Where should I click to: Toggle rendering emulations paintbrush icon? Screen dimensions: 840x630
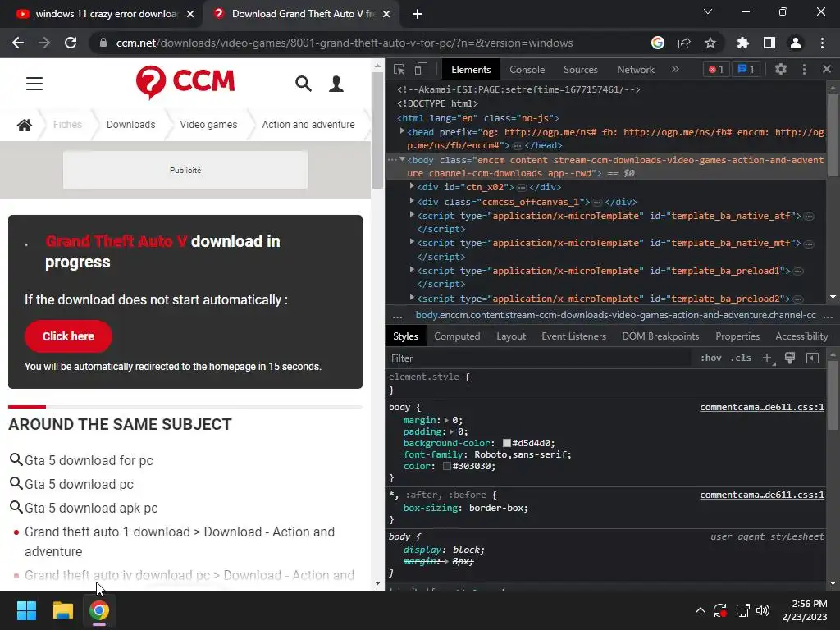(x=790, y=358)
